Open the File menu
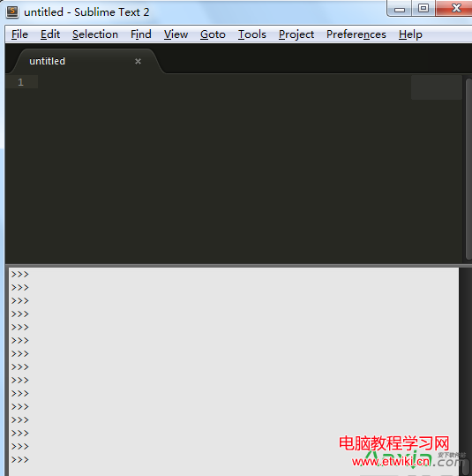Screen dimensions: 472x476 19,34
